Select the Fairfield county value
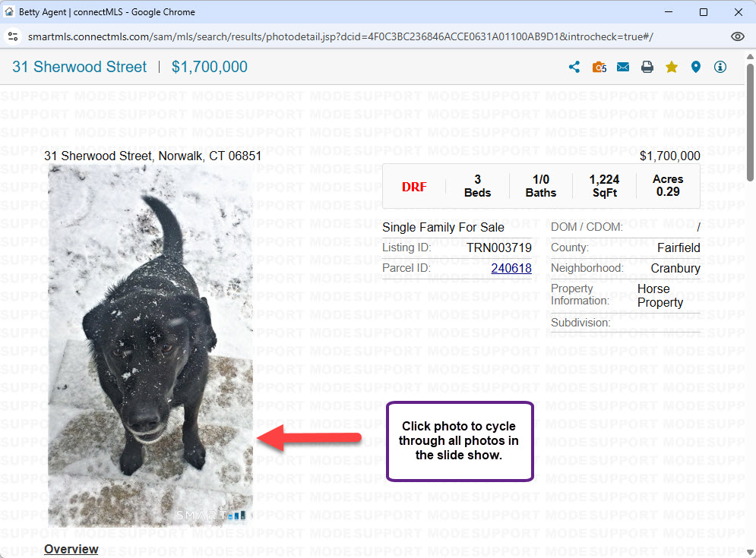Screen dimensions: 756x558 point(679,247)
